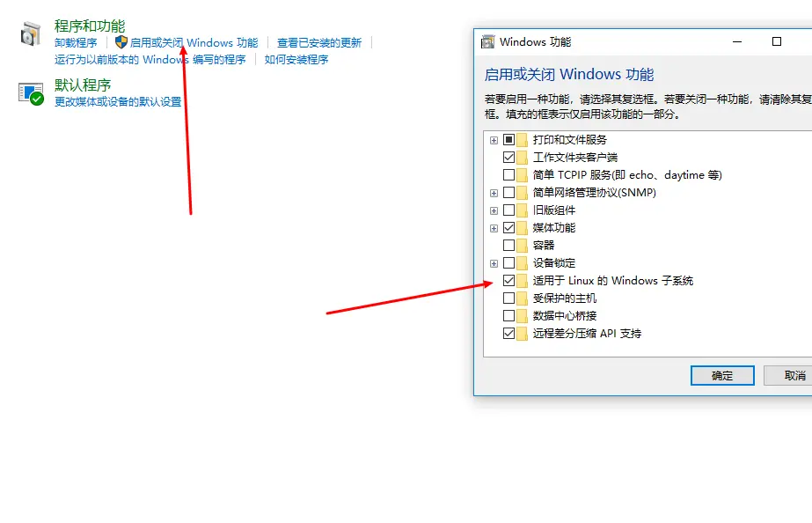Expand the 媒体功能 tree node

494,229
